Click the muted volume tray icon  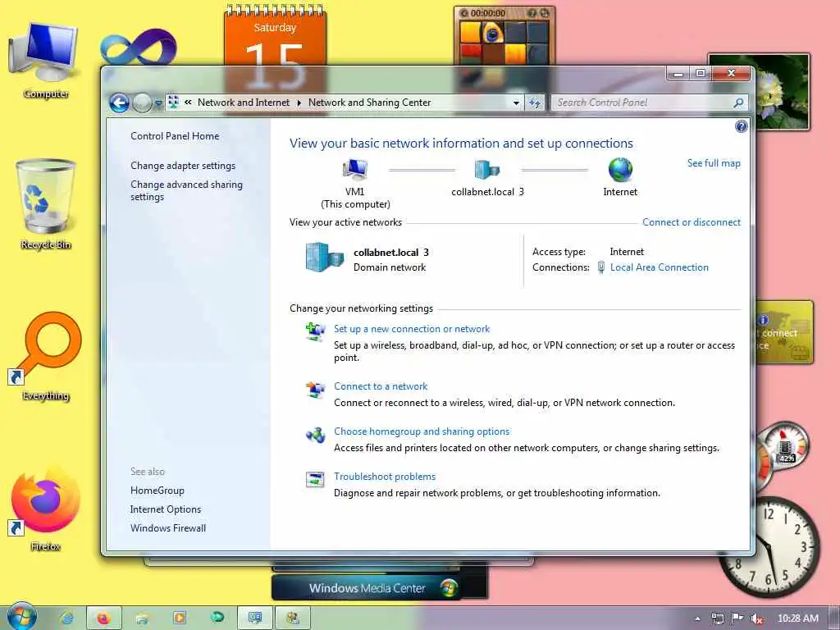point(757,619)
